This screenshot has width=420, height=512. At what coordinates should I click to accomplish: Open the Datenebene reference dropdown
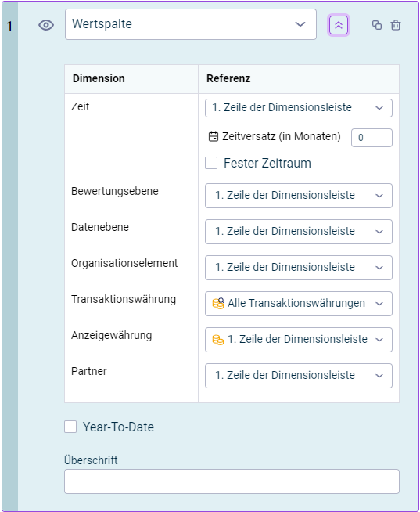[299, 232]
